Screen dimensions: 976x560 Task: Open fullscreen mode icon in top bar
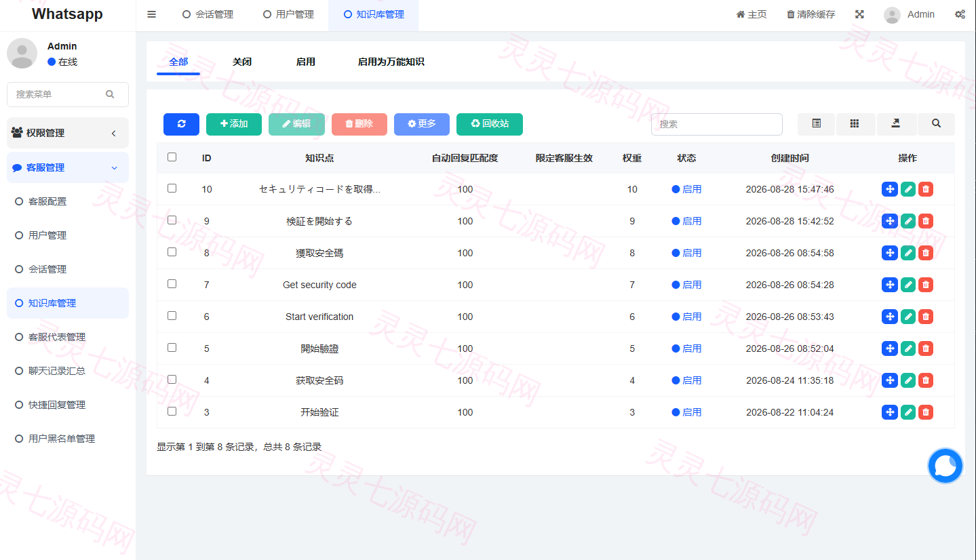pyautogui.click(x=859, y=14)
